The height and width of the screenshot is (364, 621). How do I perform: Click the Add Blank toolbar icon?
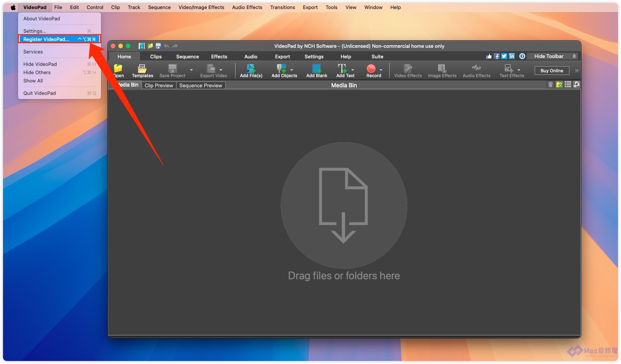coord(317,69)
